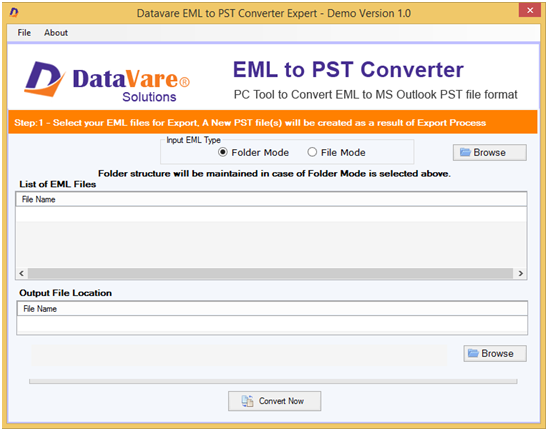Click the conversion progress bar
This screenshot has height=431, width=548.
click(x=273, y=381)
